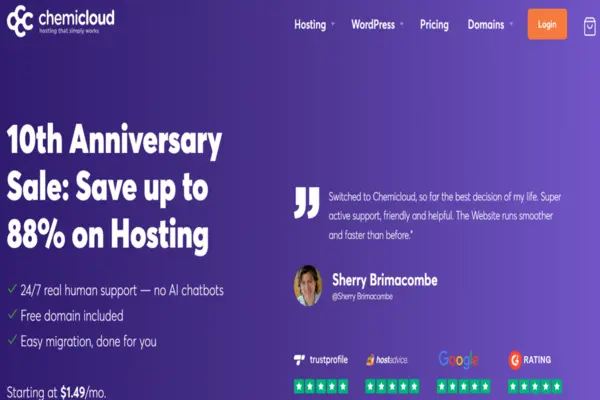The image size is (600, 400).
Task: Click checkmark beside 24/7 real human support
Action: [x=12, y=289]
